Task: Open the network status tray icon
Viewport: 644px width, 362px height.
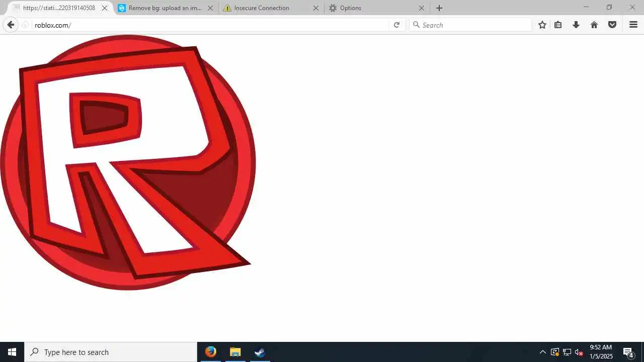Action: (567, 352)
